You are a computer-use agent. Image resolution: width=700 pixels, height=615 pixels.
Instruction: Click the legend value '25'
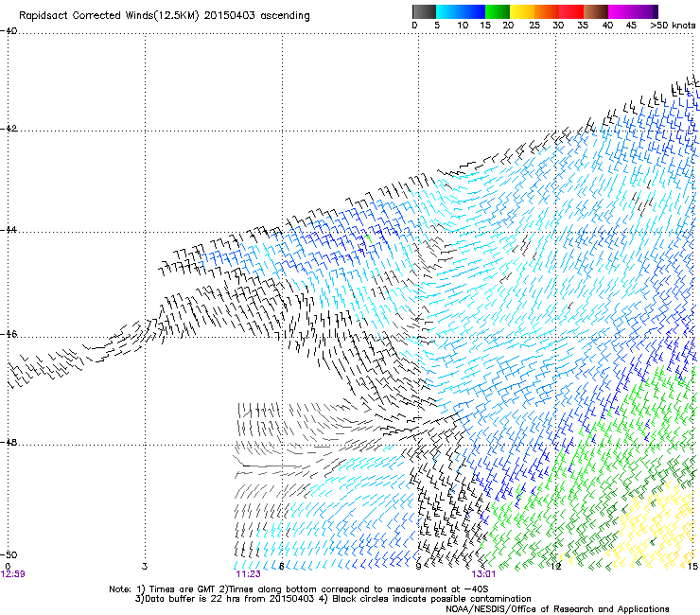(534, 26)
